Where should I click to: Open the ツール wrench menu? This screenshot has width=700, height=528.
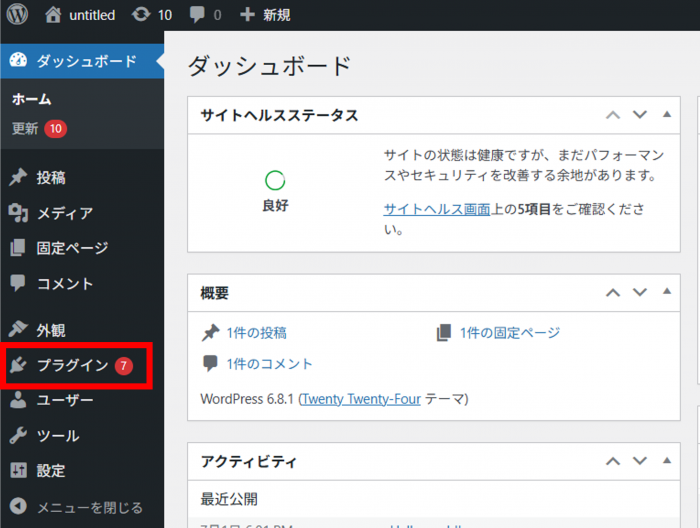[x=57, y=436]
